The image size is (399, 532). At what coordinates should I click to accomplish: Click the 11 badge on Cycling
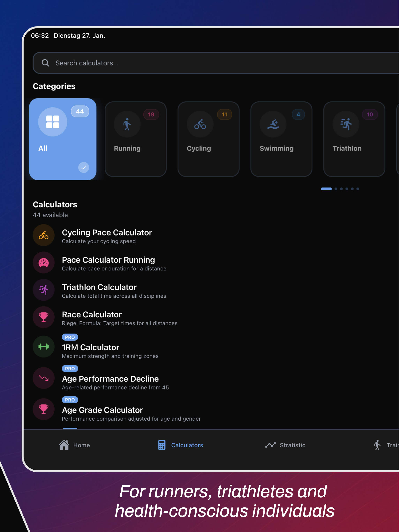[x=224, y=115]
